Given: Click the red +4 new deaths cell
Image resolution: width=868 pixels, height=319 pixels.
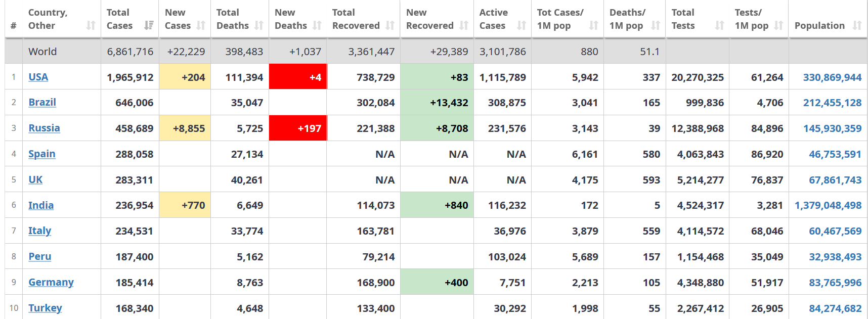Looking at the screenshot, I should (x=298, y=77).
